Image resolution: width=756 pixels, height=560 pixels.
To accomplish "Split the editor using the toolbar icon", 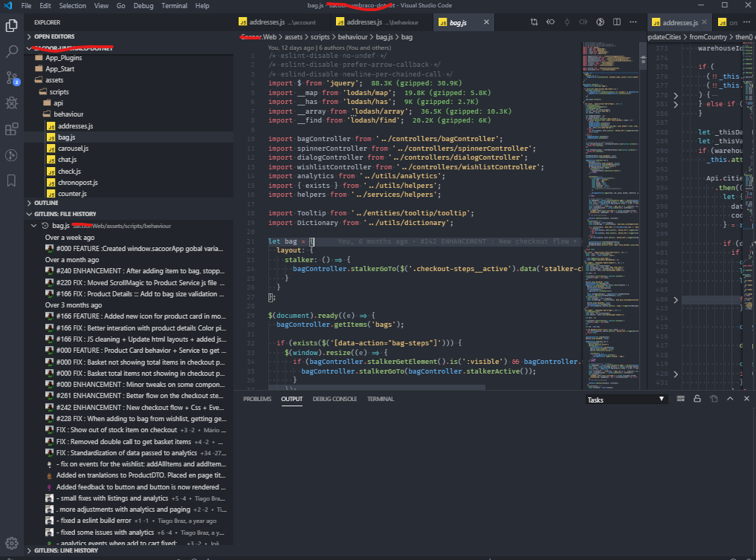I will pos(617,21).
